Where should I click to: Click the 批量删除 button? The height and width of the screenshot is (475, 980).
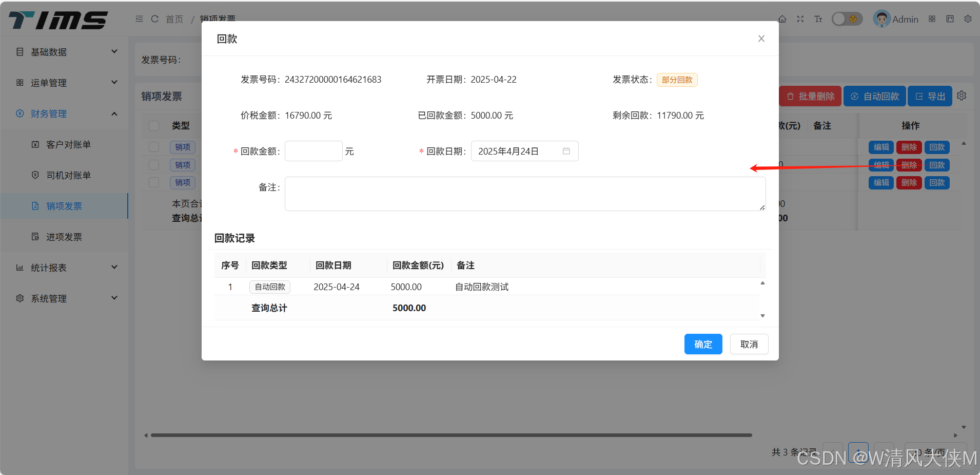810,96
